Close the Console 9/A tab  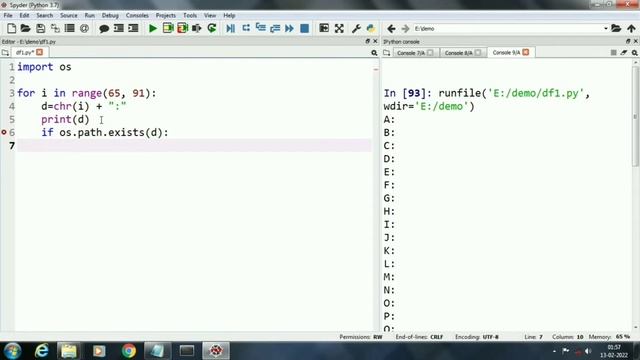pos(526,52)
